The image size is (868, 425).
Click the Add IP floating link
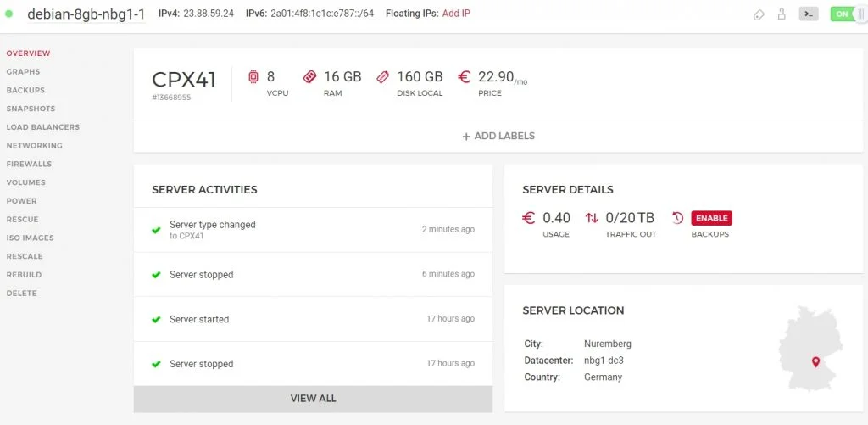pos(456,14)
